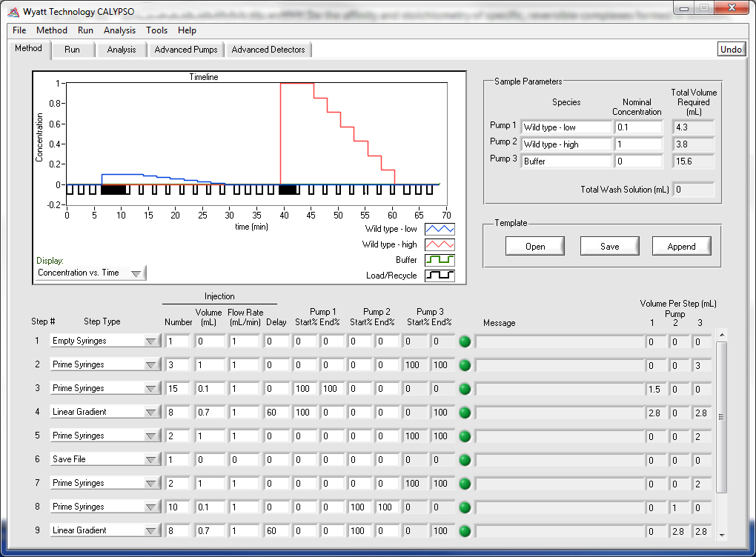Switch to the Advanced Pumps tab

click(186, 50)
